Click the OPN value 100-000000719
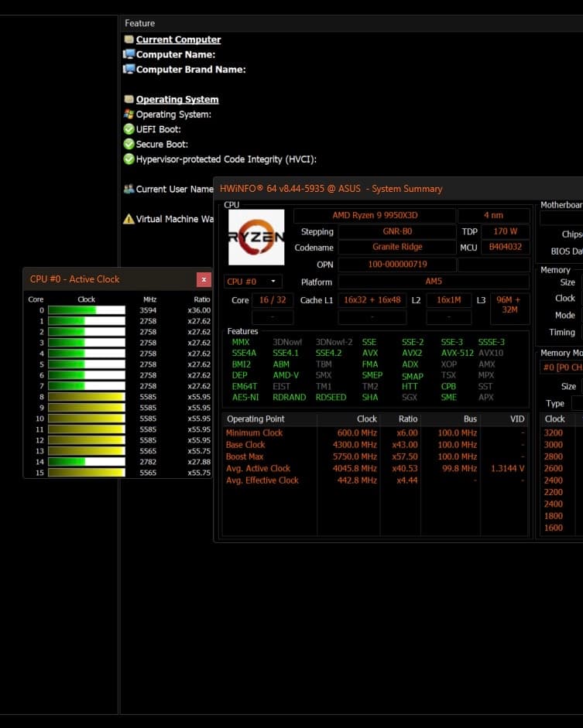 (x=397, y=264)
